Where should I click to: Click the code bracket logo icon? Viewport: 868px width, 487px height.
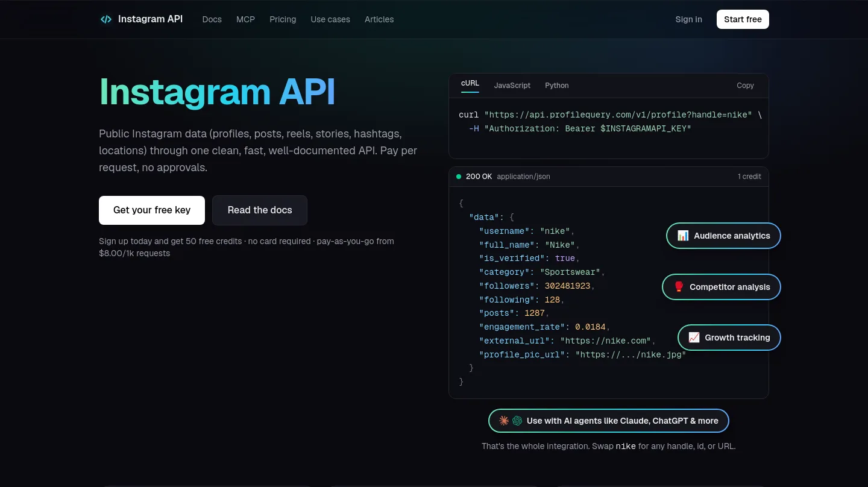pos(105,19)
